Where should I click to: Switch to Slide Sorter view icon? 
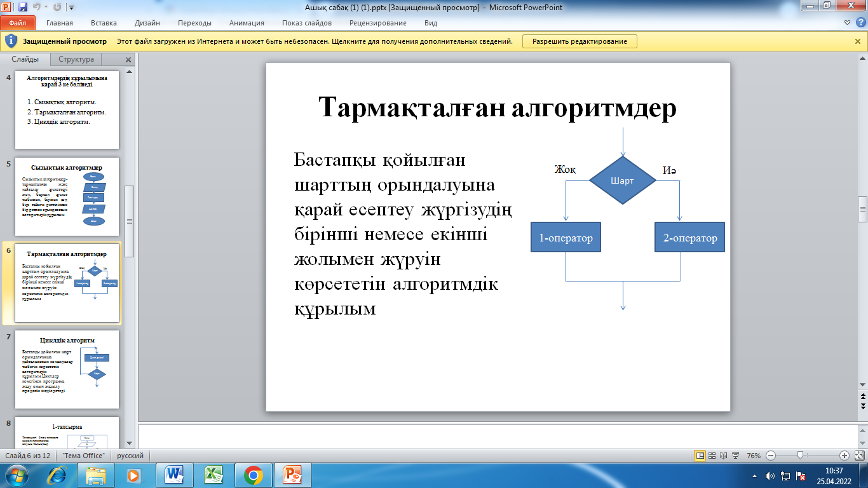pyautogui.click(x=713, y=456)
